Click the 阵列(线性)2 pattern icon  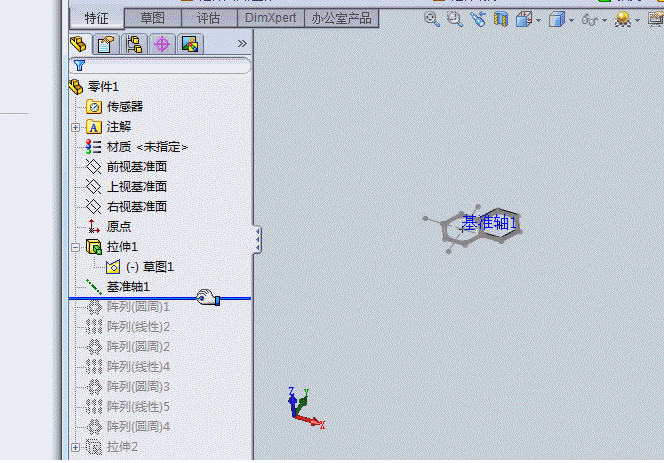pyautogui.click(x=94, y=327)
